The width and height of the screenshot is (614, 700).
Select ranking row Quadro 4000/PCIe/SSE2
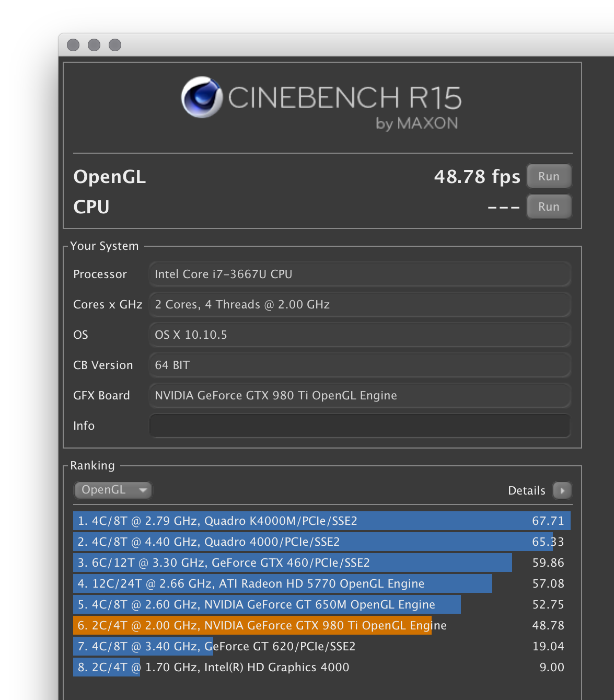[x=322, y=542]
